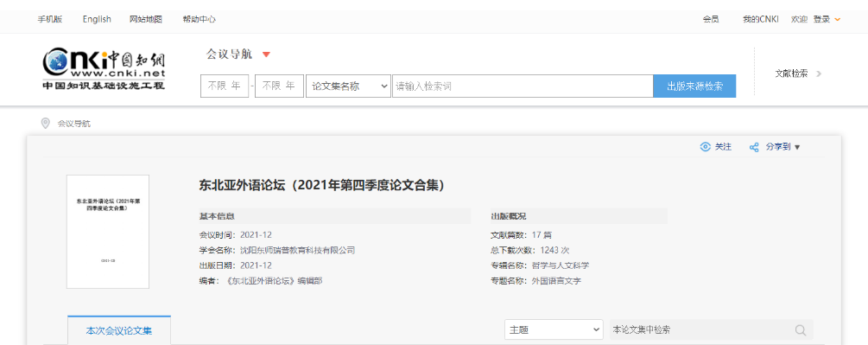Click 外国语言文字 topic name
Viewport: 868px width, 345px height.
coord(556,281)
